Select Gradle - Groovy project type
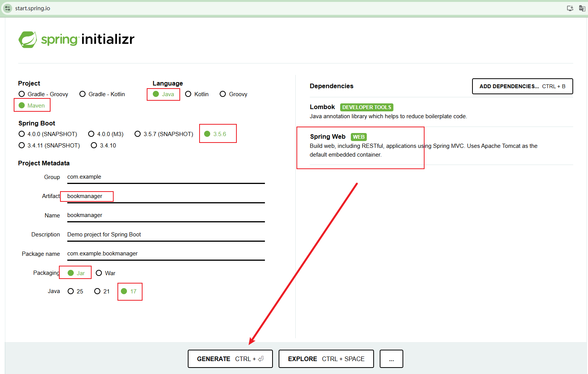 click(x=43, y=94)
